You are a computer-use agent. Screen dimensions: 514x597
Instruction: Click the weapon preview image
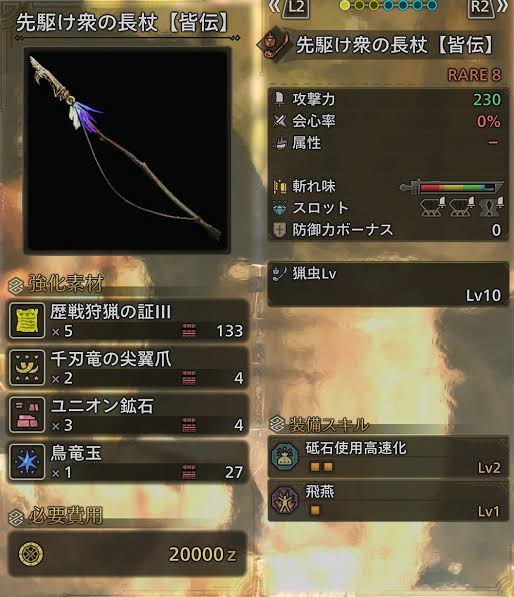coord(127,150)
